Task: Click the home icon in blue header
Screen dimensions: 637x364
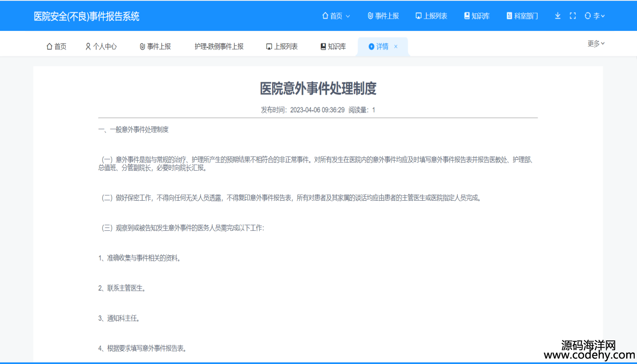Action: [325, 16]
